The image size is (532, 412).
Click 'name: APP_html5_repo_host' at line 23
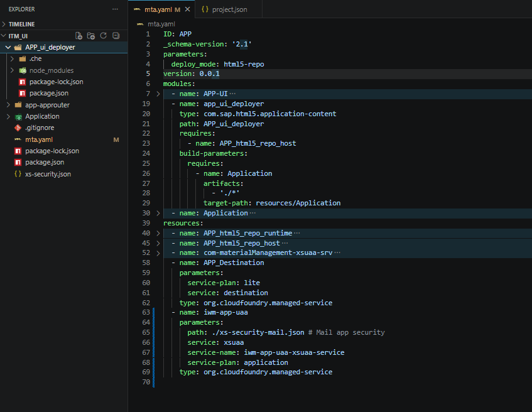coord(246,143)
